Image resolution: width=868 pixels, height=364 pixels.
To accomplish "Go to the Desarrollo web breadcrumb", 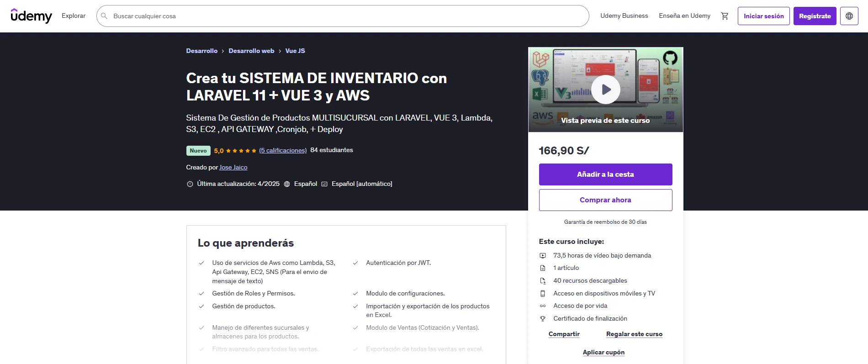I will pyautogui.click(x=251, y=51).
